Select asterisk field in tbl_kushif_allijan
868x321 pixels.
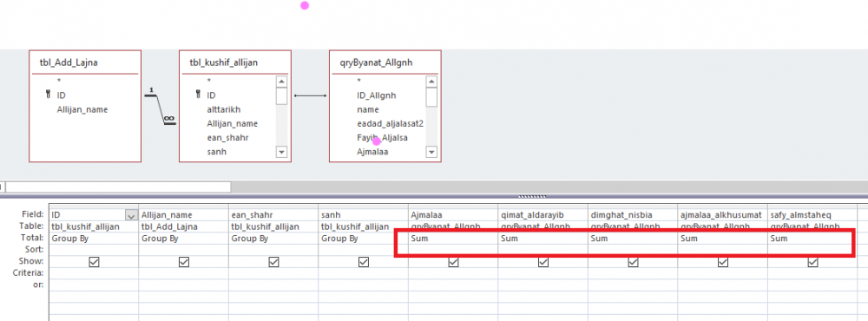click(x=209, y=82)
